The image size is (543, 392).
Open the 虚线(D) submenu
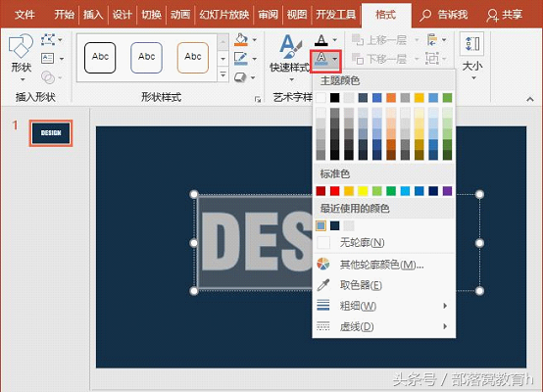click(383, 326)
